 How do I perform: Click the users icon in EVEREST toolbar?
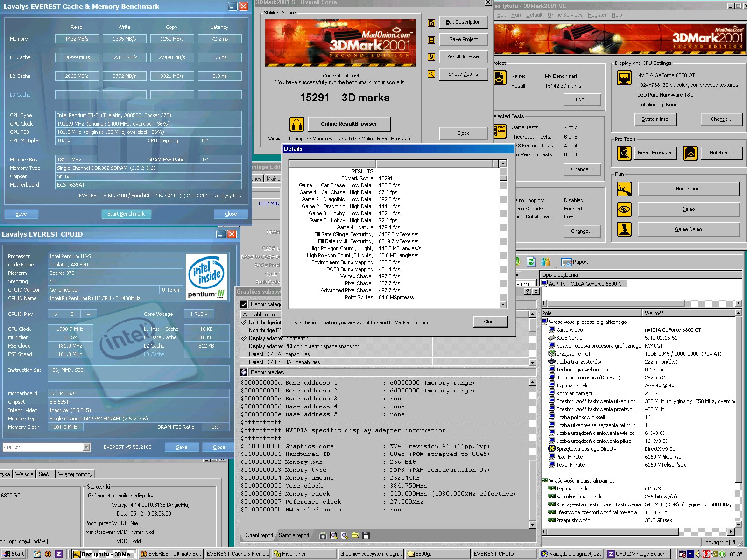click(x=546, y=262)
